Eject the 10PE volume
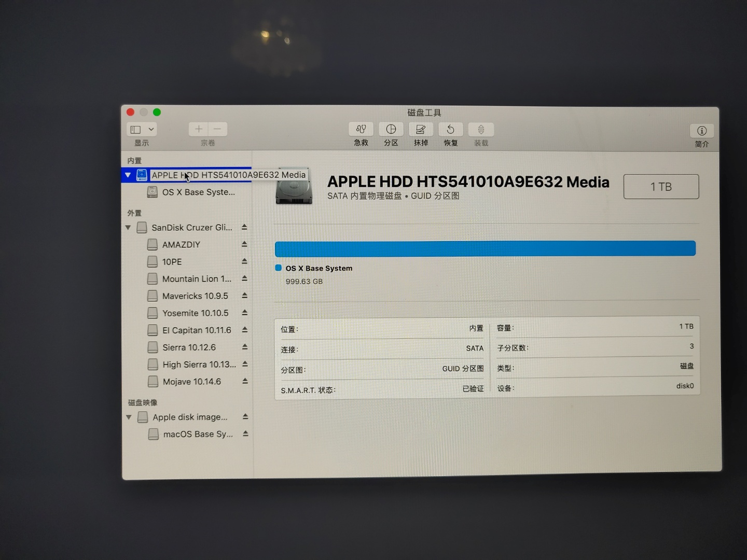 click(x=244, y=261)
